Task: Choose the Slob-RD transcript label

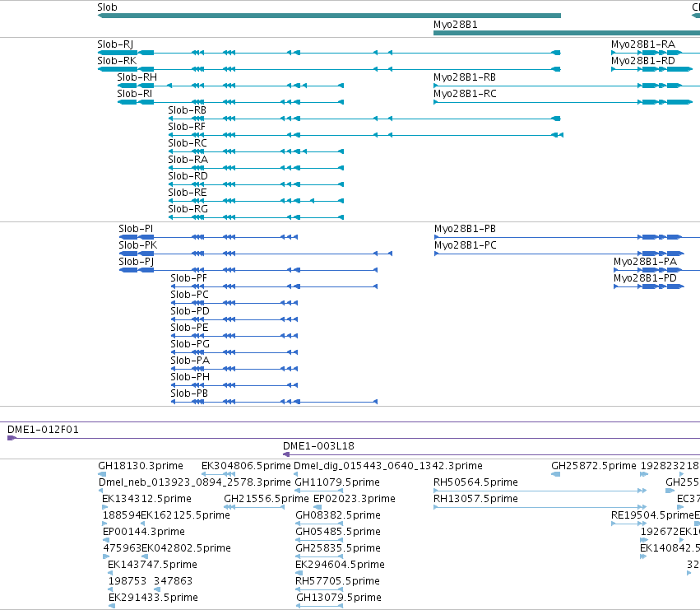Action: click(x=188, y=176)
